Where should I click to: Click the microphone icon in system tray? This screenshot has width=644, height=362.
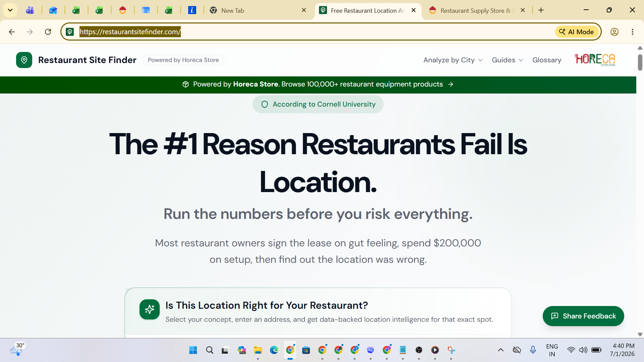point(533,350)
